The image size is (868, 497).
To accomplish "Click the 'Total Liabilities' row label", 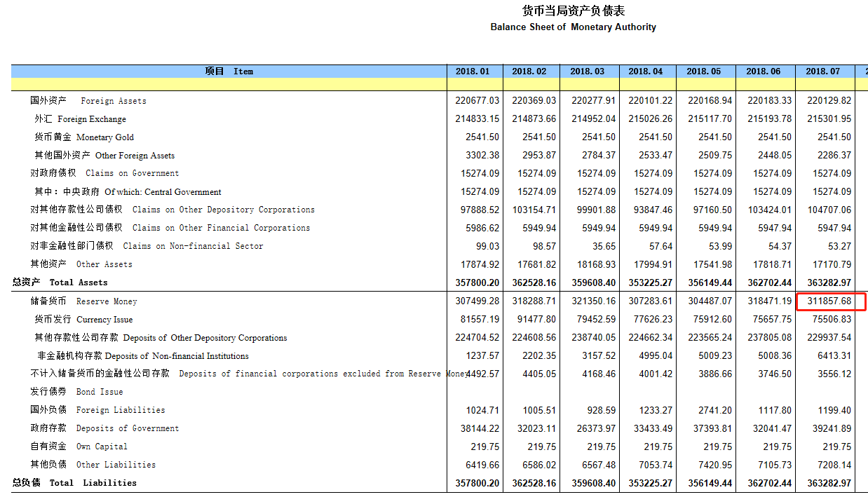I will click(x=93, y=483).
